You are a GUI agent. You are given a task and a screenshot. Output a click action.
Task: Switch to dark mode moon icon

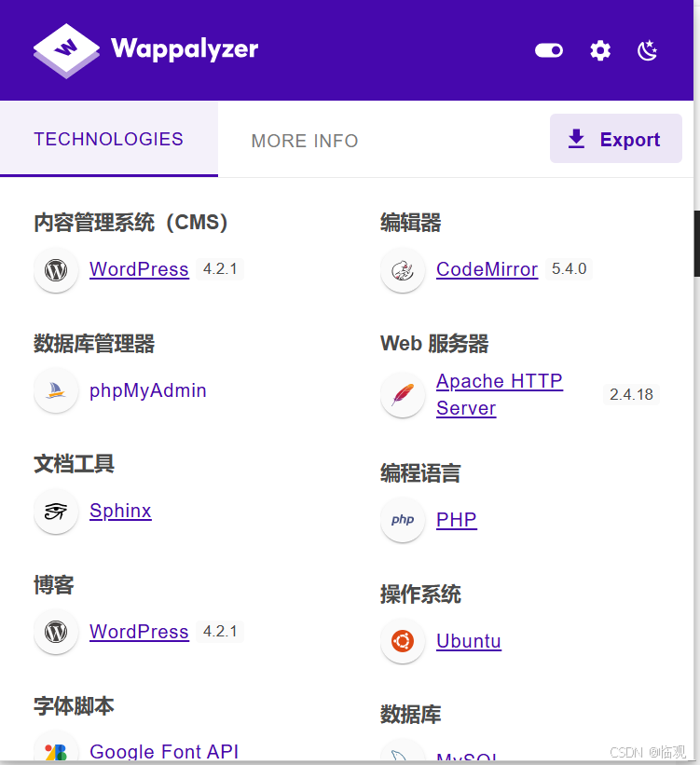(x=647, y=50)
